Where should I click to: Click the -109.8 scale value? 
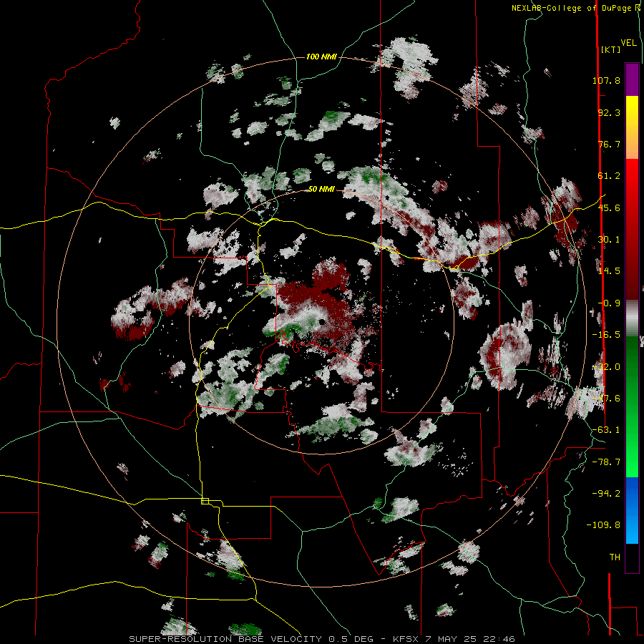point(603,525)
